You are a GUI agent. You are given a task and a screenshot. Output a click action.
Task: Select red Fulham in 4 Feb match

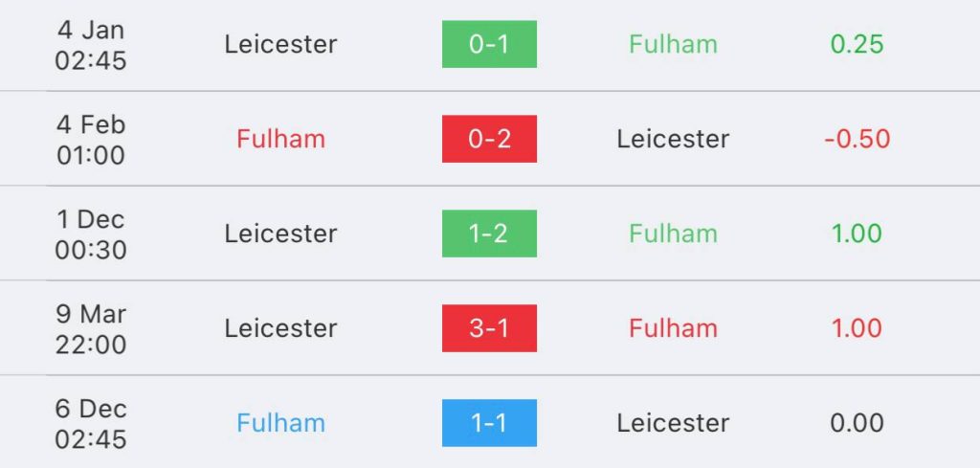(x=280, y=139)
